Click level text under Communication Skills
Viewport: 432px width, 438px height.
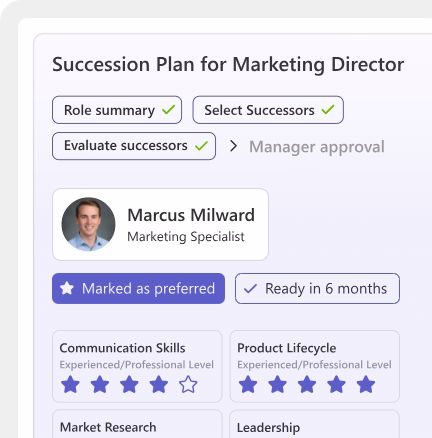[x=137, y=365]
